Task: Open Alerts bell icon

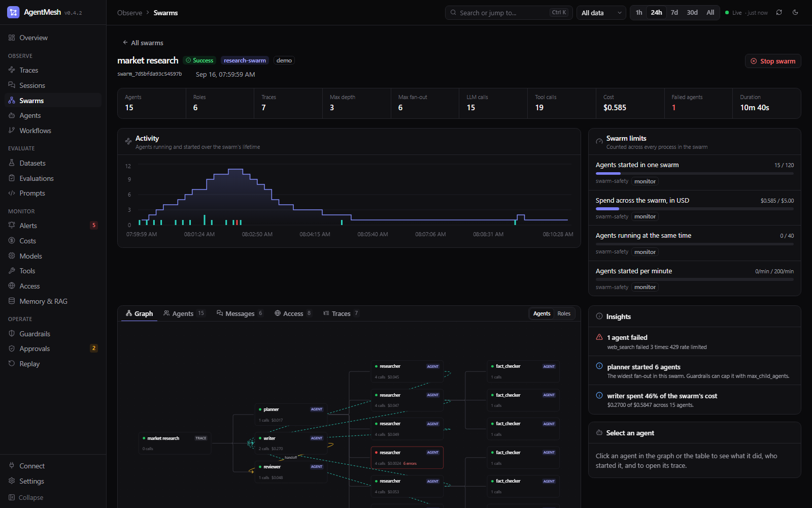Action: click(12, 226)
